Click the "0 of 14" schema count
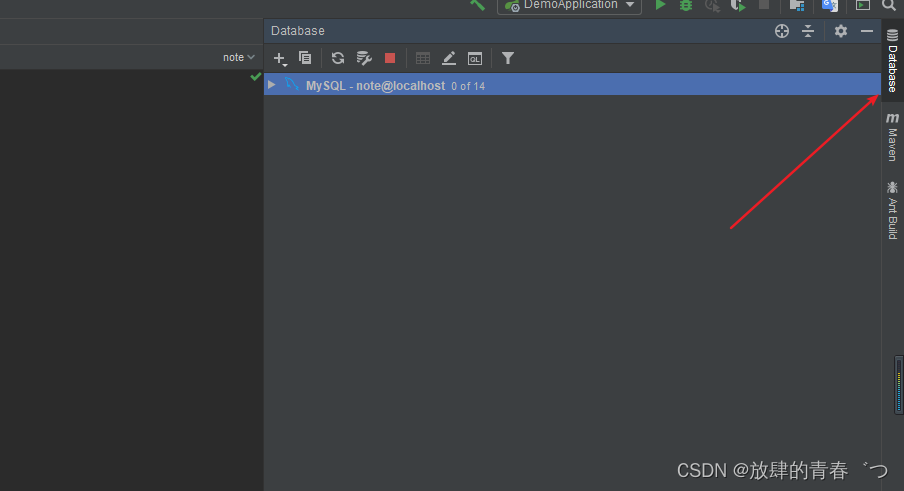The width and height of the screenshot is (904, 491). [x=468, y=86]
